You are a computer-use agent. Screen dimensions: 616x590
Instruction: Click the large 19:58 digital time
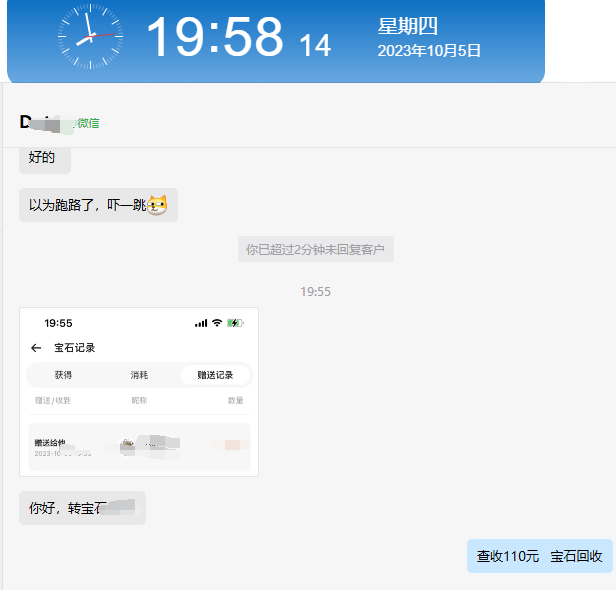click(x=214, y=37)
